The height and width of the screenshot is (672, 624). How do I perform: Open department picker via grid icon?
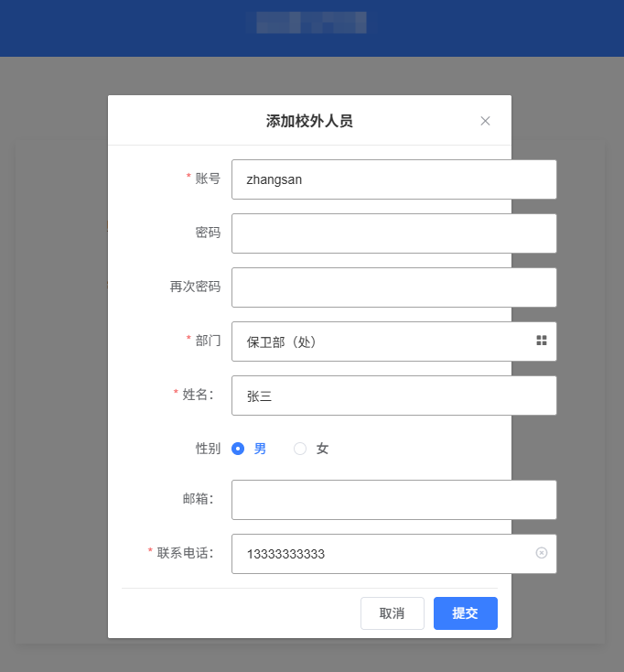click(542, 341)
